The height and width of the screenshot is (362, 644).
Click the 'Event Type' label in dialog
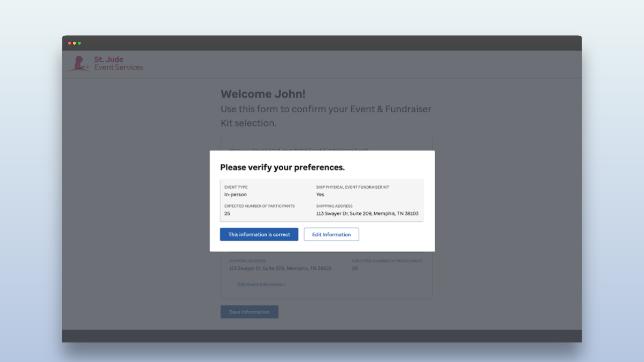click(236, 187)
